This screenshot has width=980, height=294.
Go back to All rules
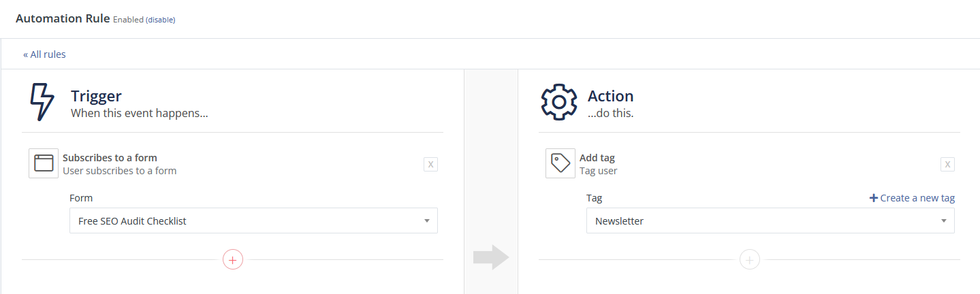(x=44, y=54)
